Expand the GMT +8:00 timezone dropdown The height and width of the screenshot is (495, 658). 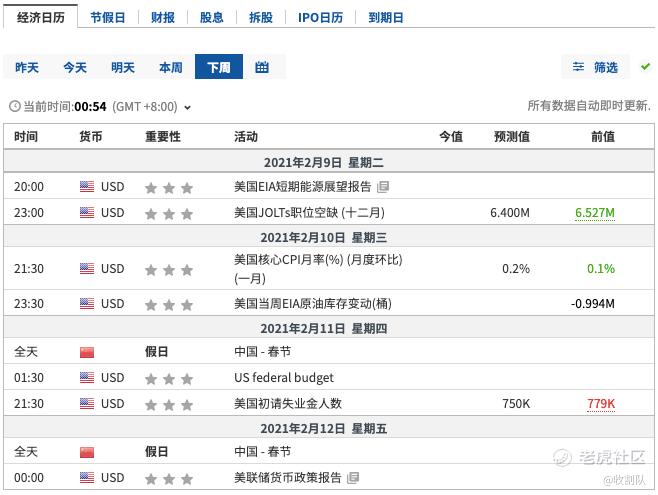(188, 108)
